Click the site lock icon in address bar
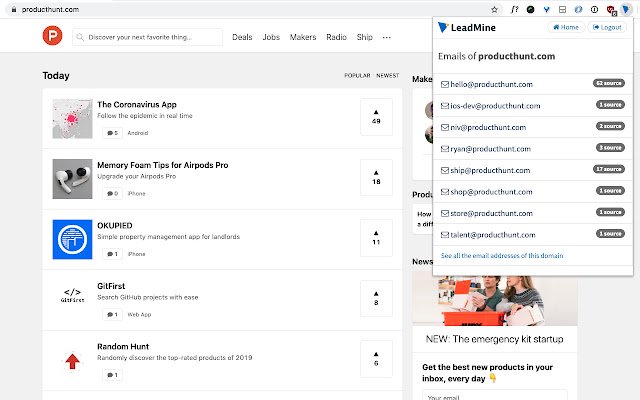 click(x=13, y=9)
